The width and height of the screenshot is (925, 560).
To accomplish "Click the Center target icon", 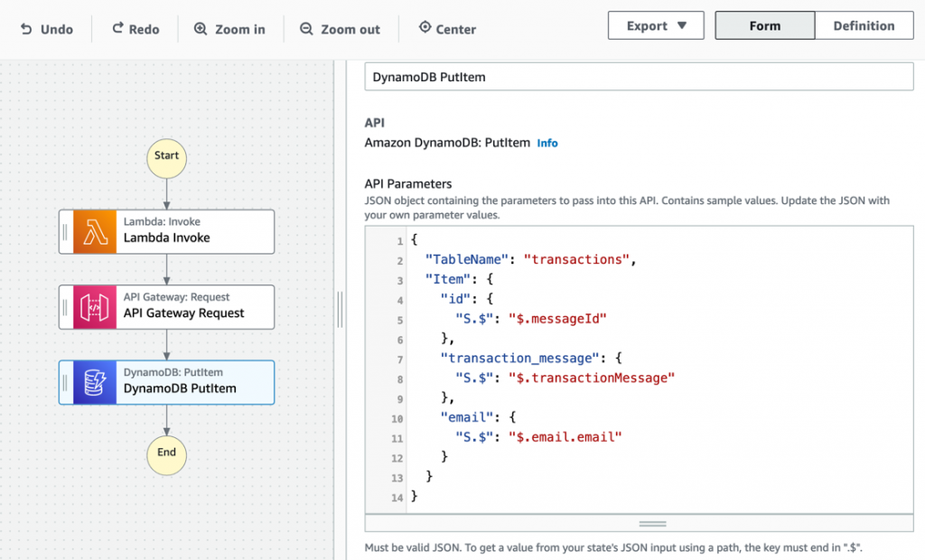I will tap(425, 27).
